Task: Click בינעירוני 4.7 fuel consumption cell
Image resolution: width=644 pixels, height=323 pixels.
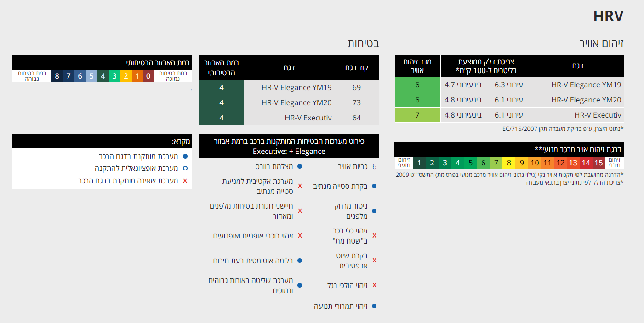Action: pos(463,85)
